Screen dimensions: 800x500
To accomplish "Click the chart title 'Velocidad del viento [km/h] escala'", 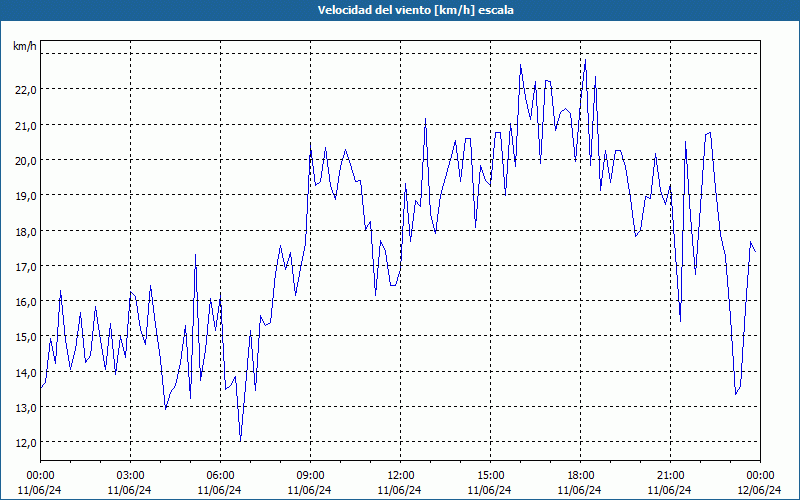I will click(415, 10).
